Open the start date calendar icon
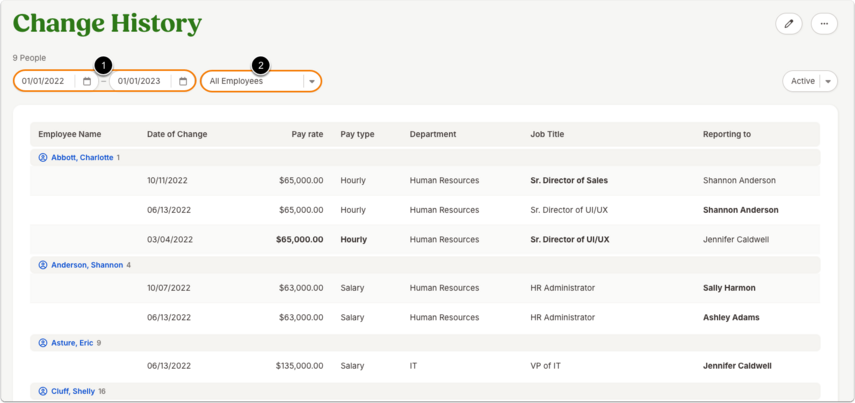 (87, 81)
